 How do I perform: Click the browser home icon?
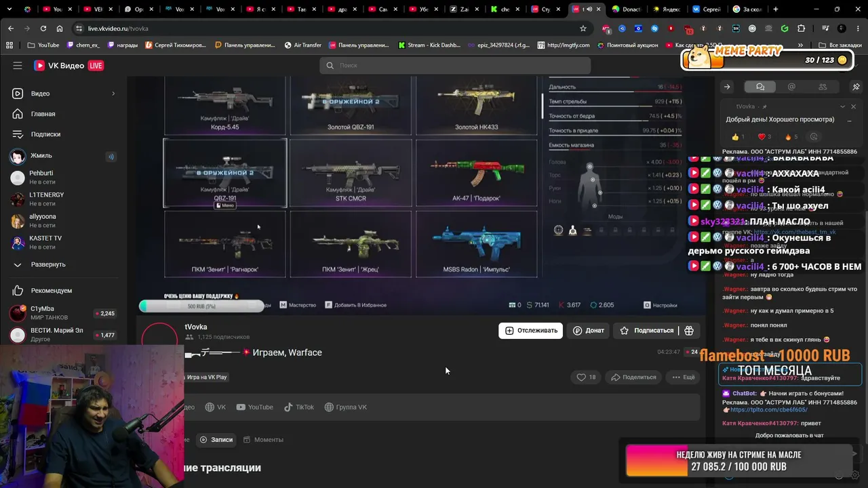pyautogui.click(x=60, y=28)
